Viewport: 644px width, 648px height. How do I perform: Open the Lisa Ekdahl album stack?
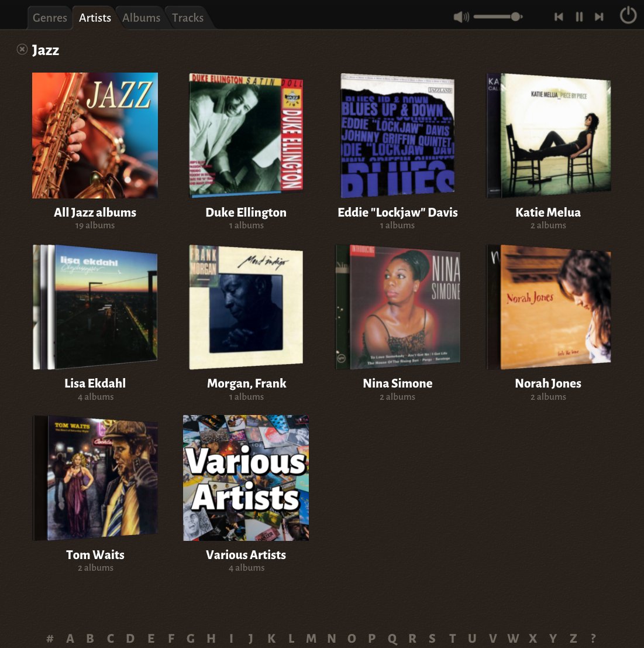click(95, 307)
